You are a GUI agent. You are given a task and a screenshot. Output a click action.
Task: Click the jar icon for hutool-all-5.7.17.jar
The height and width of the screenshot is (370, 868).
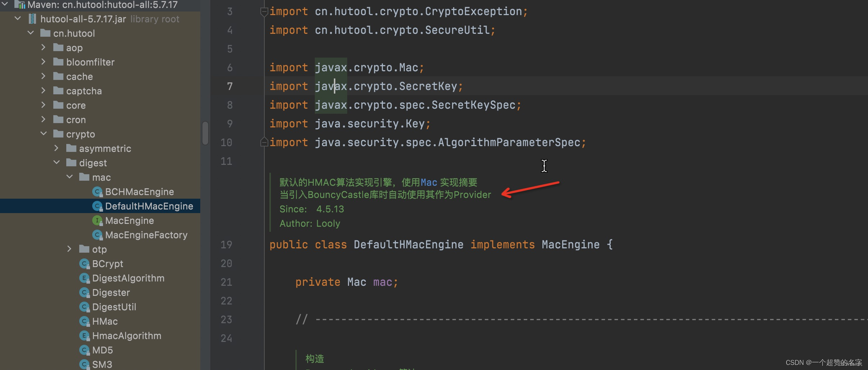click(33, 18)
